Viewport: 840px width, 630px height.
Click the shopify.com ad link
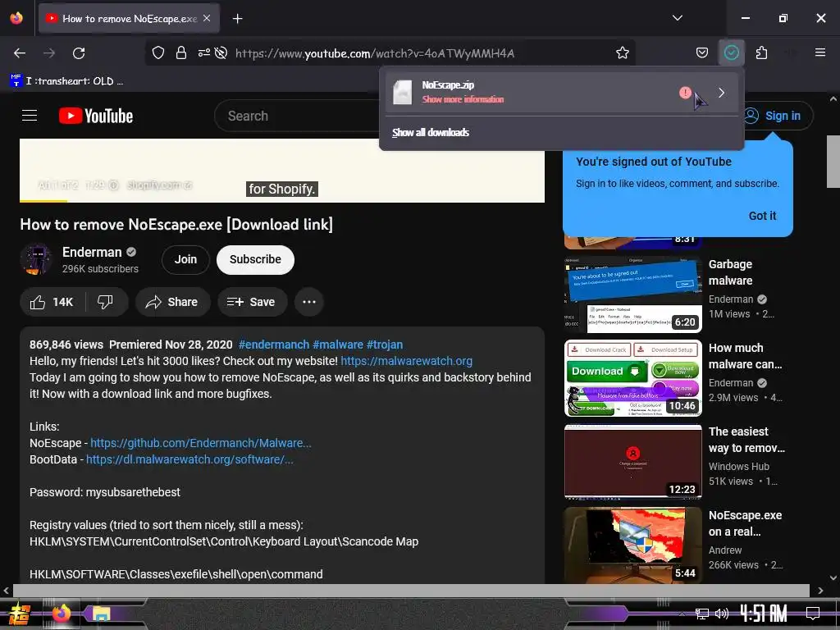[x=158, y=185]
